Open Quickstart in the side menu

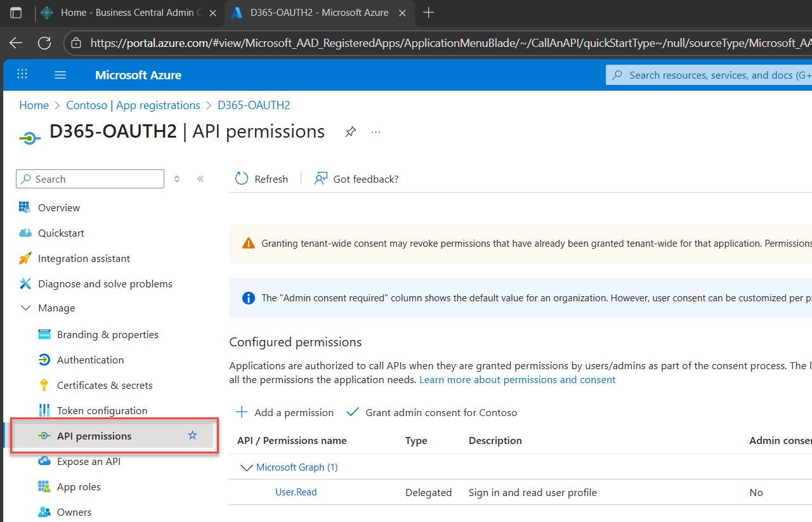(61, 233)
